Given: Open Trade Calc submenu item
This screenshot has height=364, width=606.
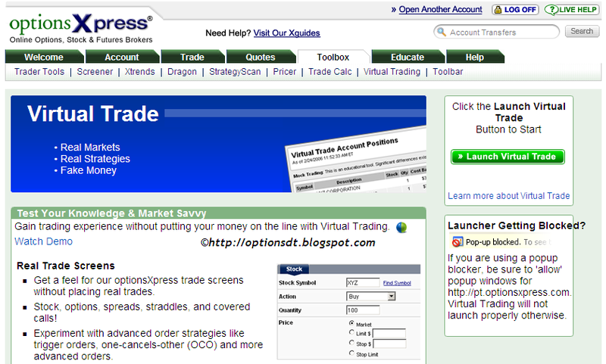Looking at the screenshot, I should [330, 72].
